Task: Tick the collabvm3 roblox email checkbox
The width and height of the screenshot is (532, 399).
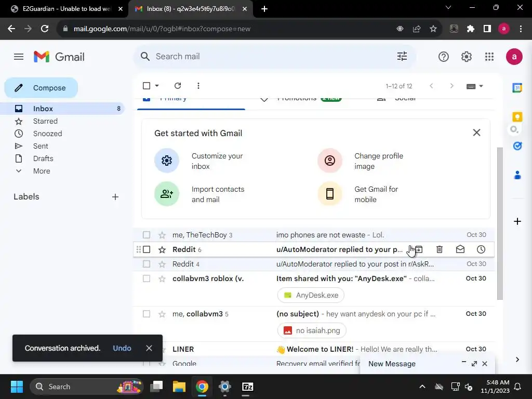Action: (x=146, y=278)
